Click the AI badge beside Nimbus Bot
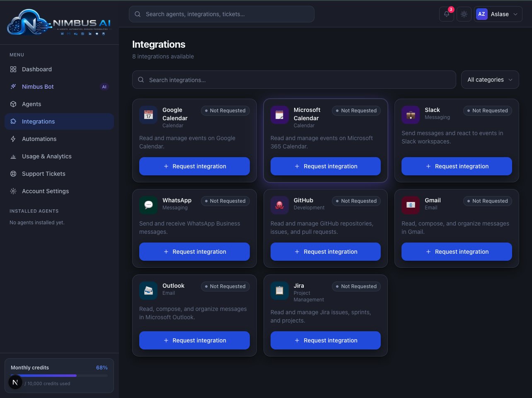This screenshot has width=532, height=398. point(104,87)
